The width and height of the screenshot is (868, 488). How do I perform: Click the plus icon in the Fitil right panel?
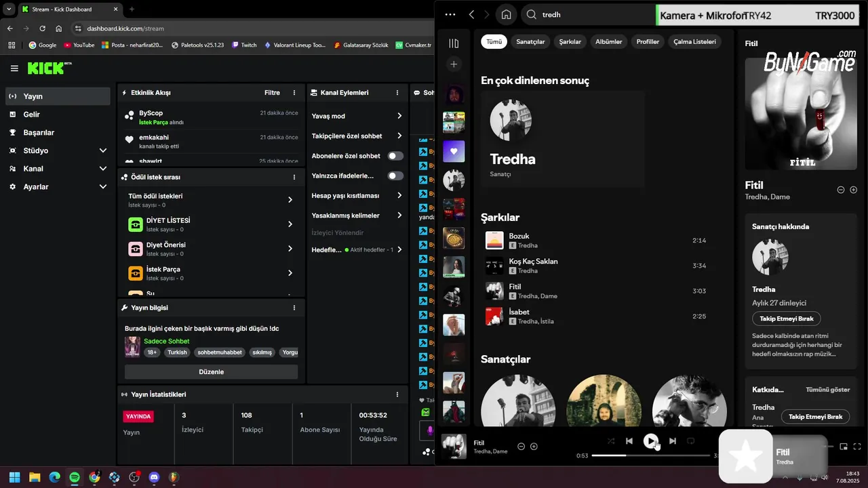[854, 190]
